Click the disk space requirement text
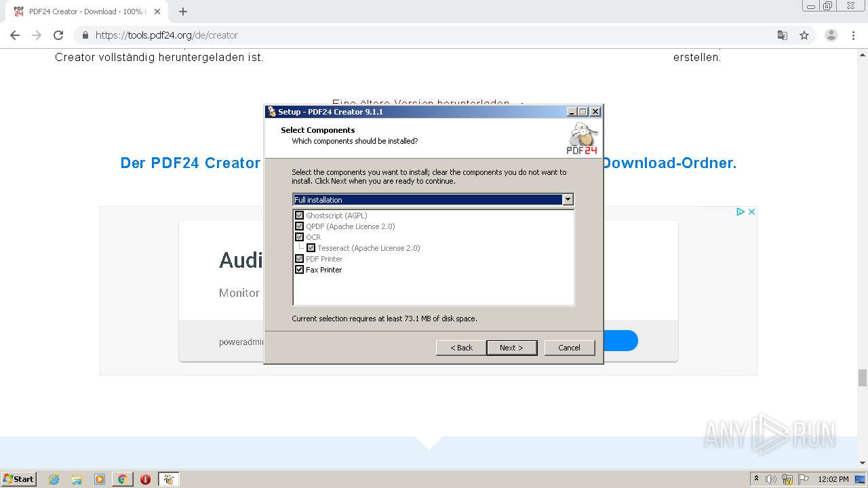Viewport: 868px width, 488px height. [384, 319]
